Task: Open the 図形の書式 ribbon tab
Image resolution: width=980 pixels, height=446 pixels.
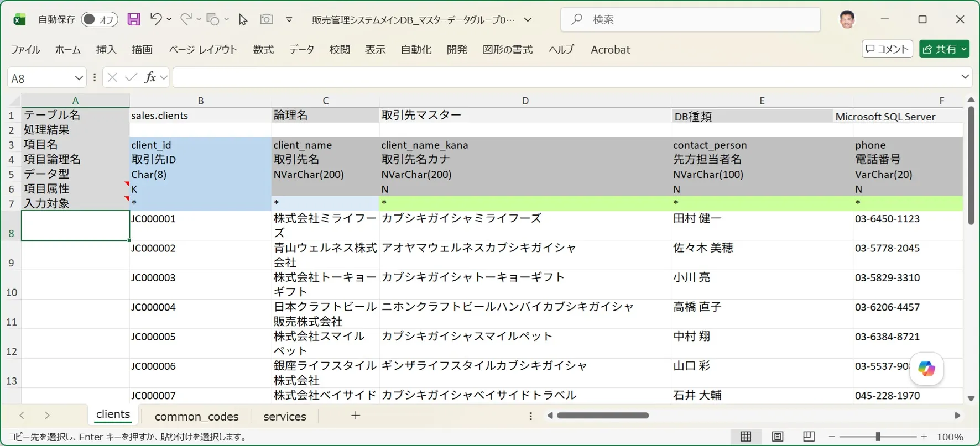Action: coord(508,50)
